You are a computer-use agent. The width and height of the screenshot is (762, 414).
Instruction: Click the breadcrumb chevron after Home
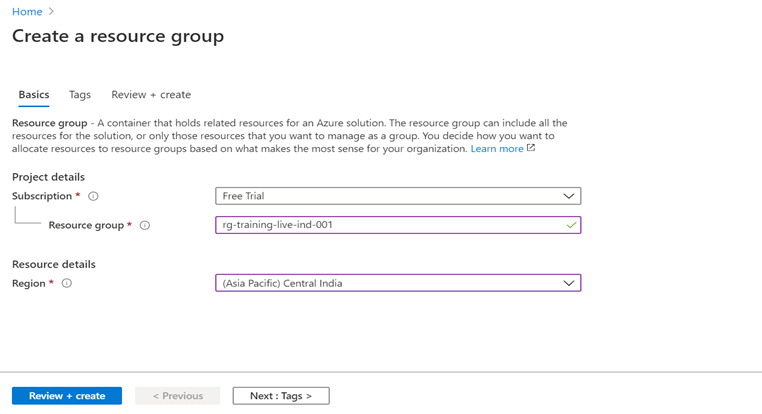52,12
